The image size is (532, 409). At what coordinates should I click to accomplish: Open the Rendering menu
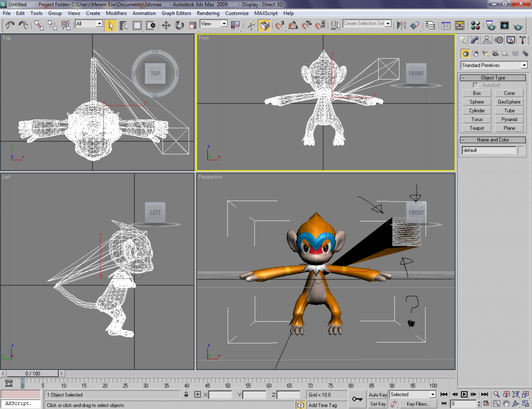(208, 13)
